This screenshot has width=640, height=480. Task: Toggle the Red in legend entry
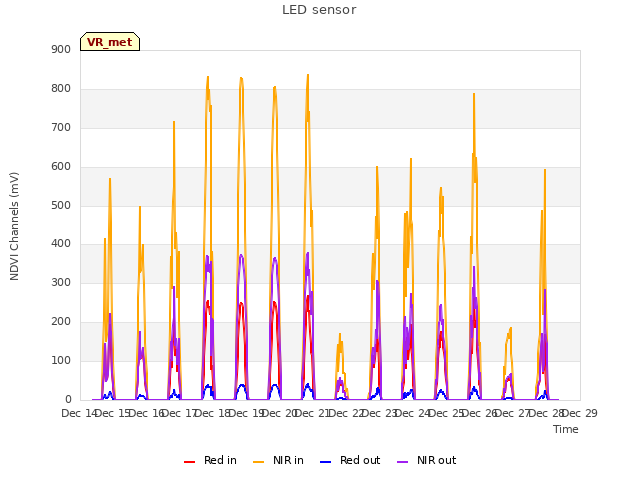[x=211, y=460]
